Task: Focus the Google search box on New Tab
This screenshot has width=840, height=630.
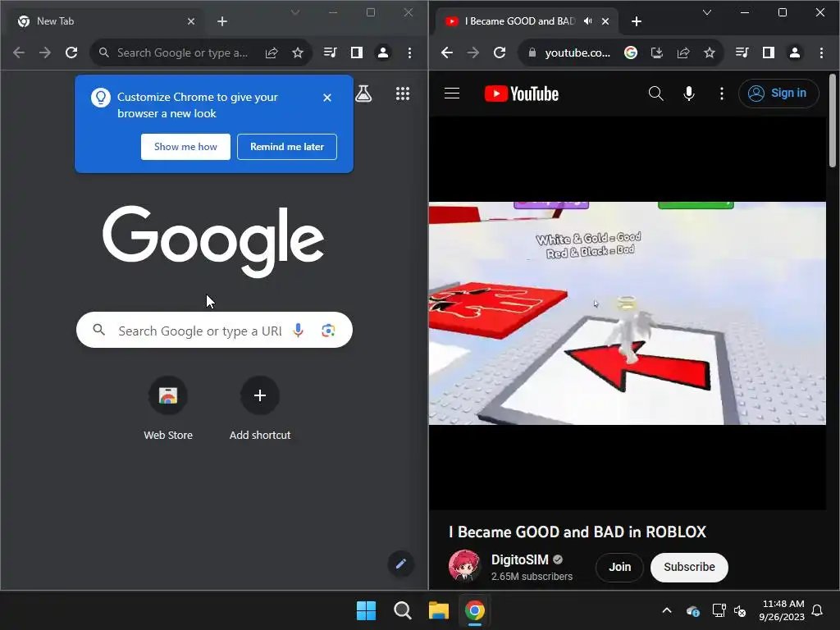Action: (x=214, y=330)
